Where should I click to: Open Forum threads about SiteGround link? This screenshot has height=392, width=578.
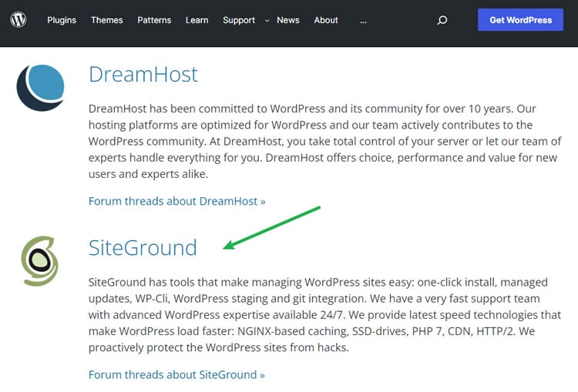pyautogui.click(x=176, y=375)
